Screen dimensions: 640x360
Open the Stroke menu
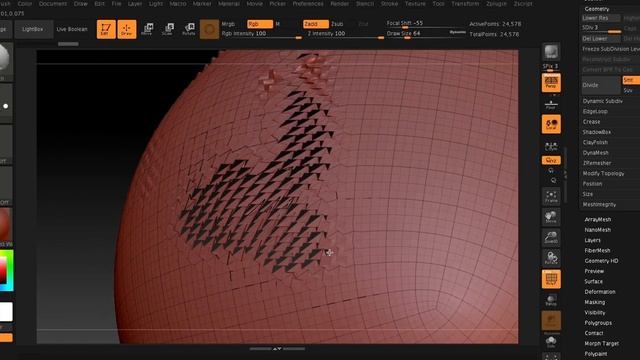click(x=389, y=4)
